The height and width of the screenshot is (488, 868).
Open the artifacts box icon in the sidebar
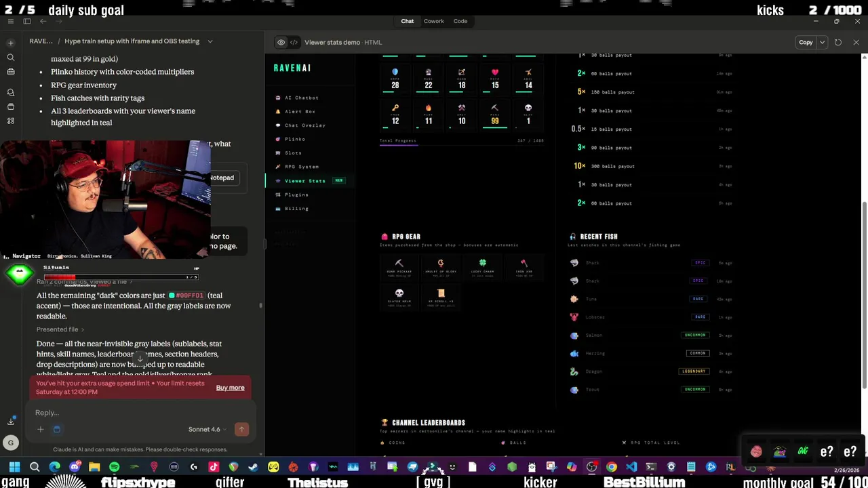(10, 106)
